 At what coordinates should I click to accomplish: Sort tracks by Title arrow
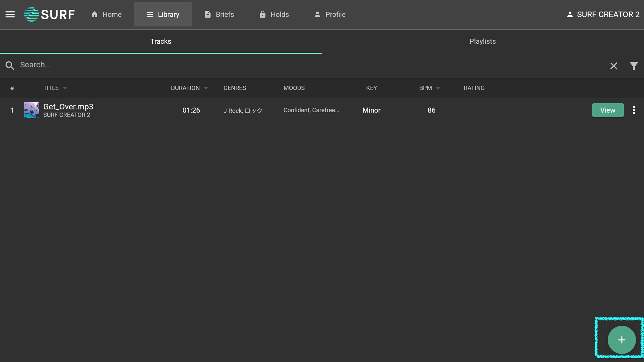(65, 88)
